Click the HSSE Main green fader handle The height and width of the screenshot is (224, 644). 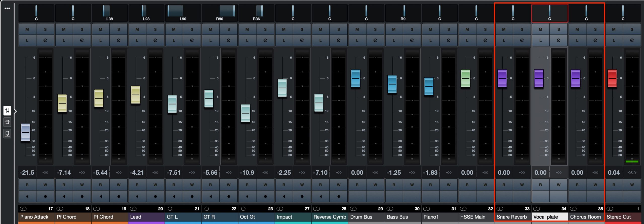click(465, 78)
